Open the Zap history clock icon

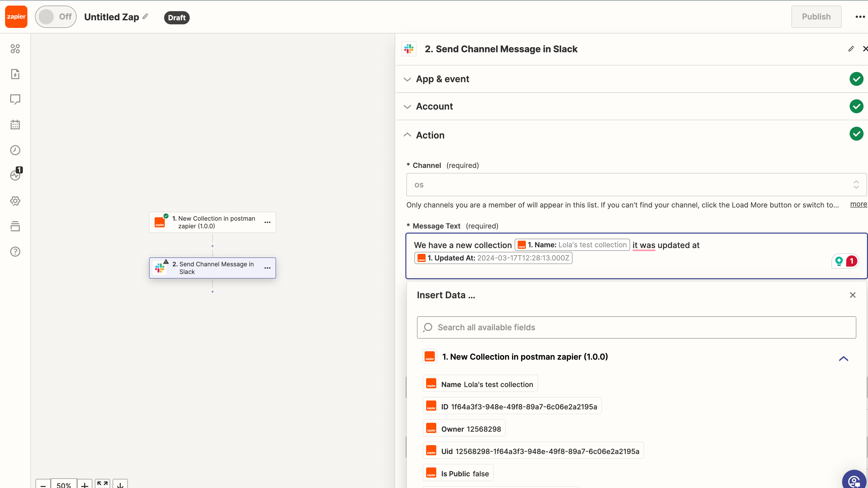pyautogui.click(x=15, y=150)
